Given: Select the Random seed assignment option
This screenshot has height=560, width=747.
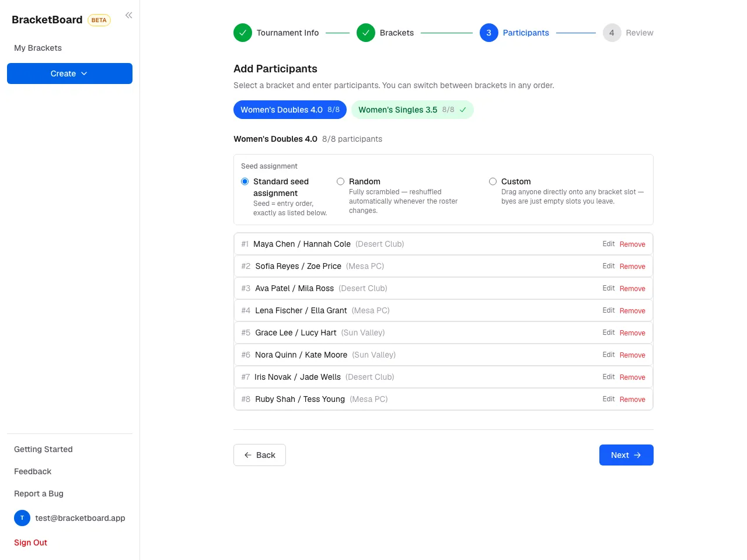Looking at the screenshot, I should click(340, 181).
